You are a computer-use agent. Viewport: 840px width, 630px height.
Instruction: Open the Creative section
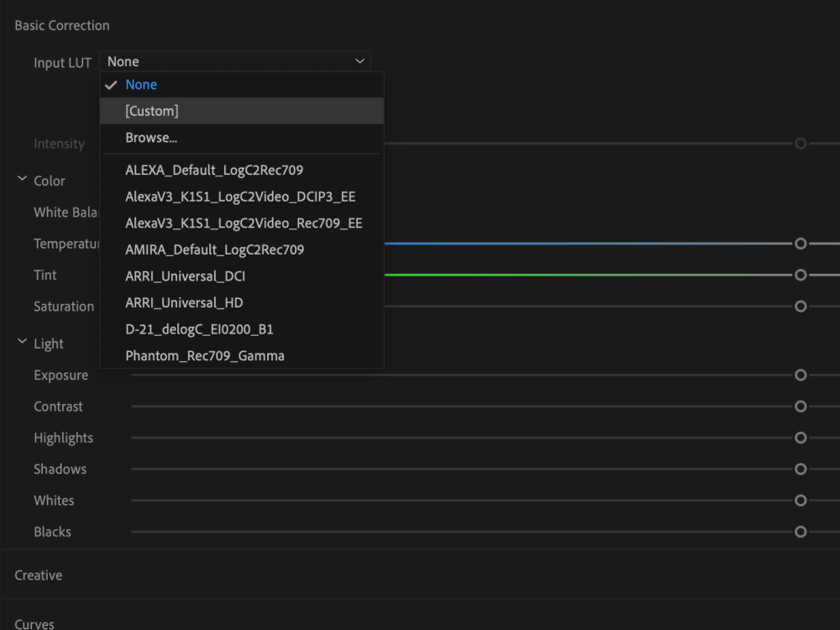click(38, 575)
